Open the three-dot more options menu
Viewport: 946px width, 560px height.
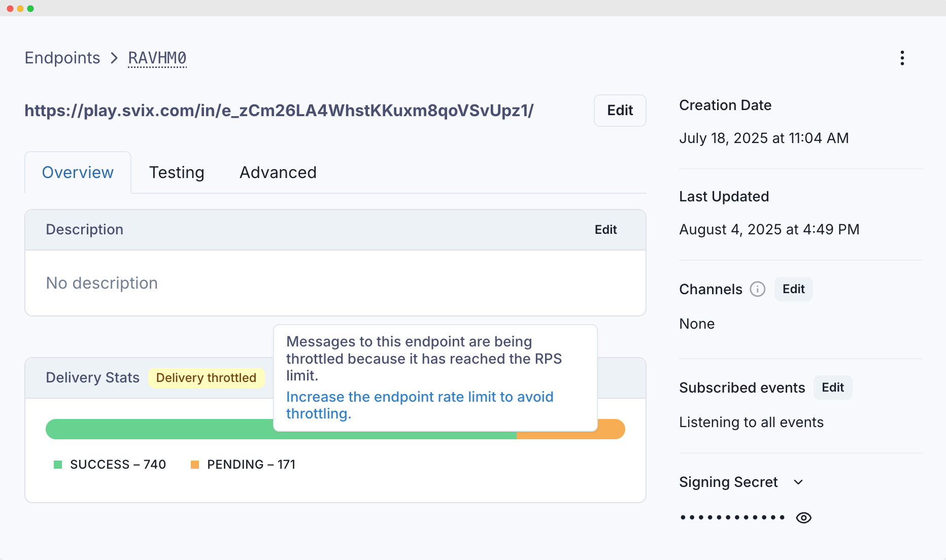pos(902,58)
